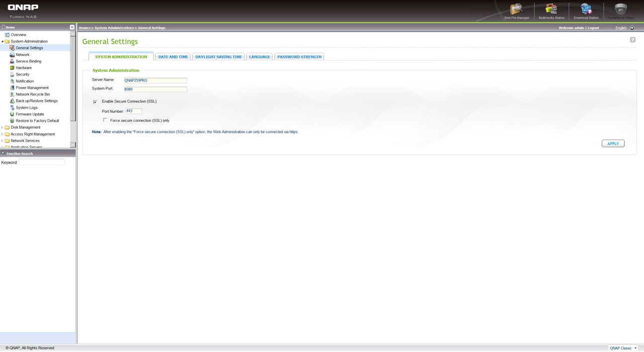Viewport: 644px width, 352px height.
Task: Open Network settings in sidebar
Action: pyautogui.click(x=23, y=54)
